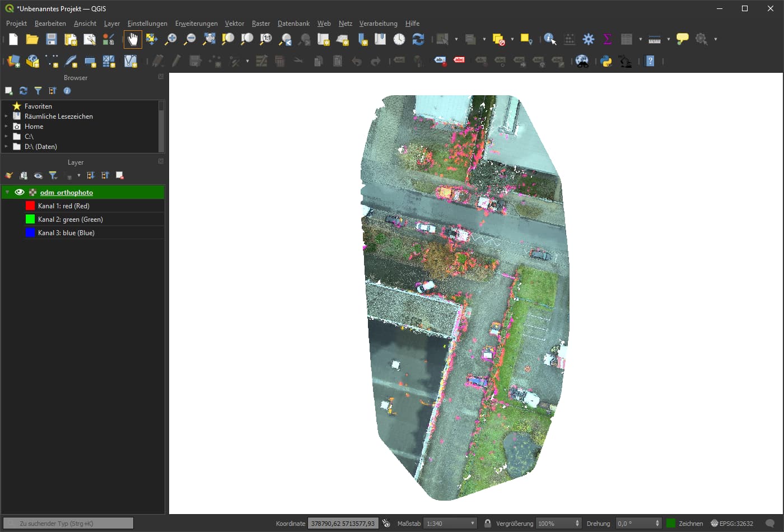Toggle the scale lock icon in status bar
The height and width of the screenshot is (532, 784).
pyautogui.click(x=488, y=524)
